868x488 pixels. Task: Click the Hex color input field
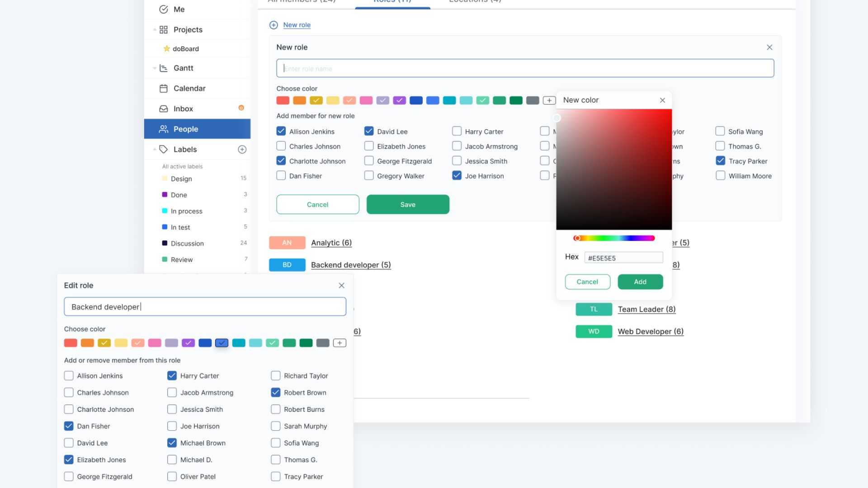pos(623,258)
